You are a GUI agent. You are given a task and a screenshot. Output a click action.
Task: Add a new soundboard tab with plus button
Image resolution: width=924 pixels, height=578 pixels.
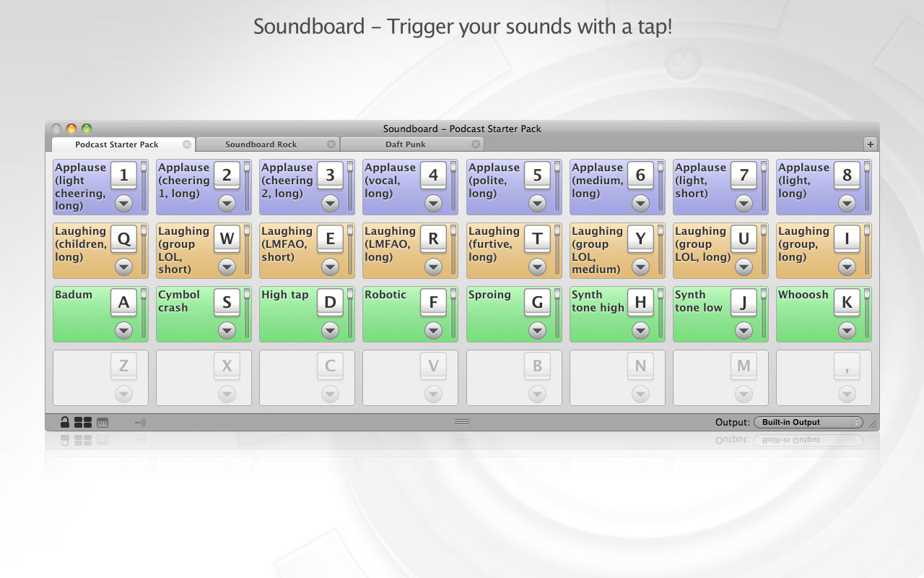871,144
